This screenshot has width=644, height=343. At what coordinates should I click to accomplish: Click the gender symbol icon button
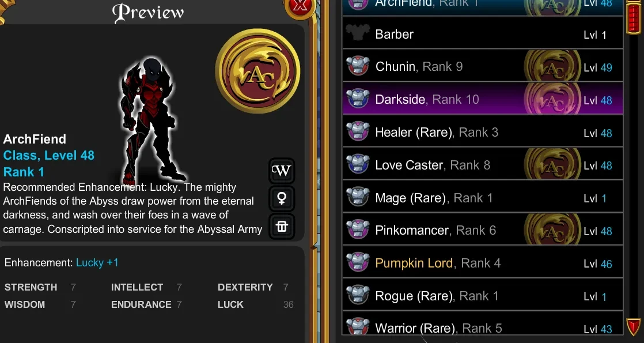pos(282,198)
